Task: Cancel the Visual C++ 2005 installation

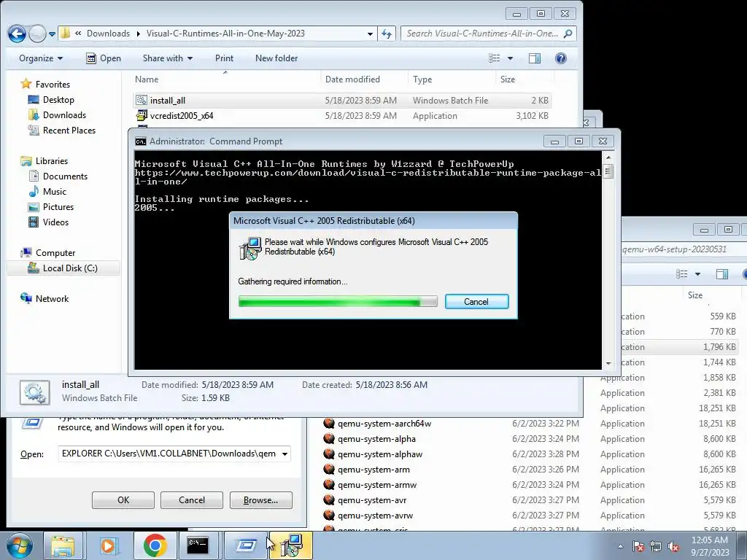Action: (476, 301)
